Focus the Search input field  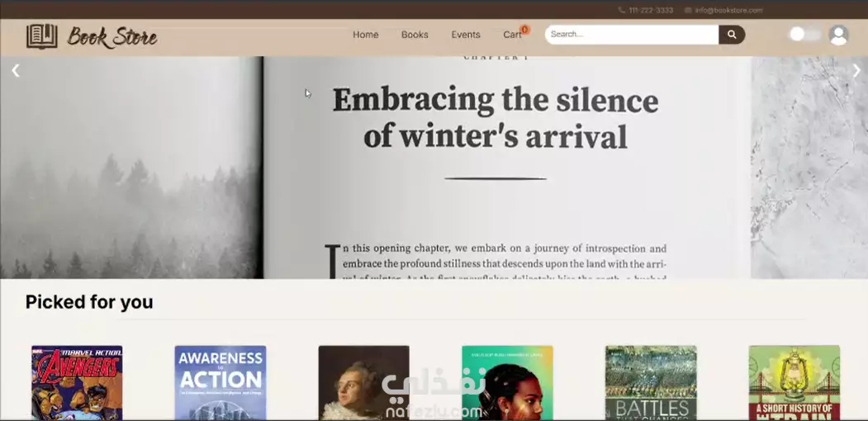click(632, 35)
